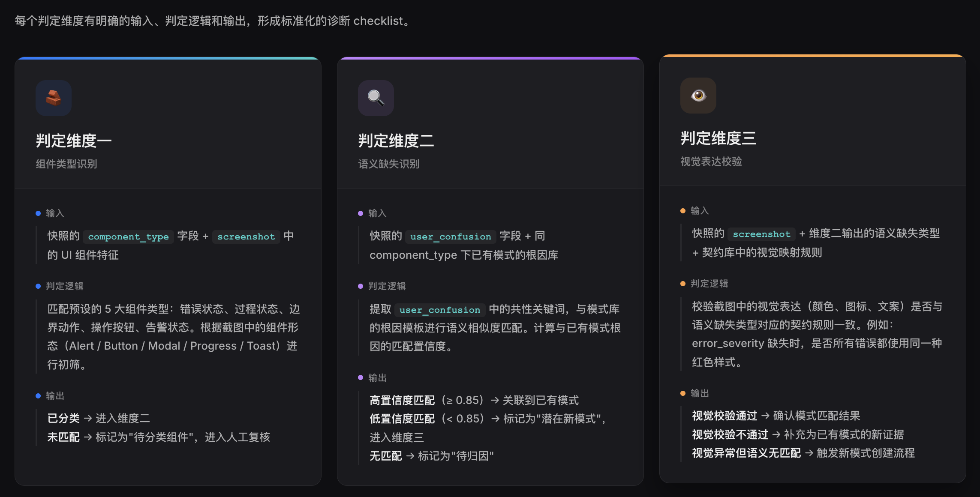Screen dimensions: 980x497
Task: Click the 判定维度二 heading
Action: tap(396, 141)
